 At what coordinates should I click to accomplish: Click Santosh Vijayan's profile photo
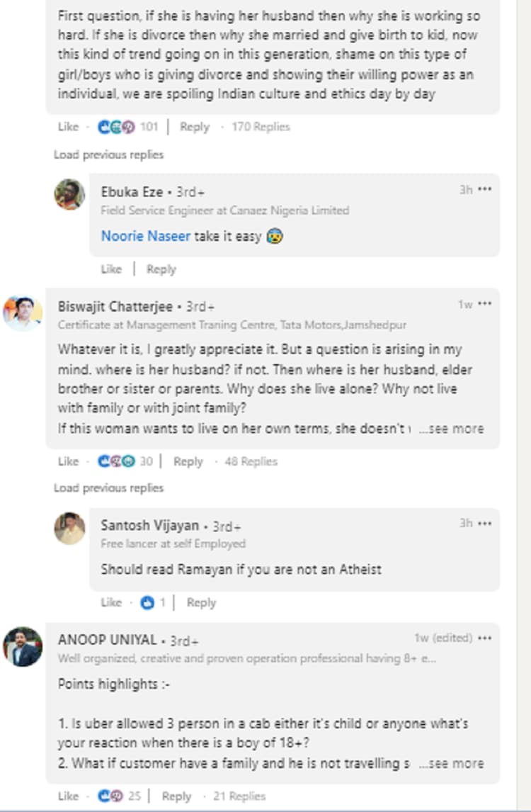[69, 528]
